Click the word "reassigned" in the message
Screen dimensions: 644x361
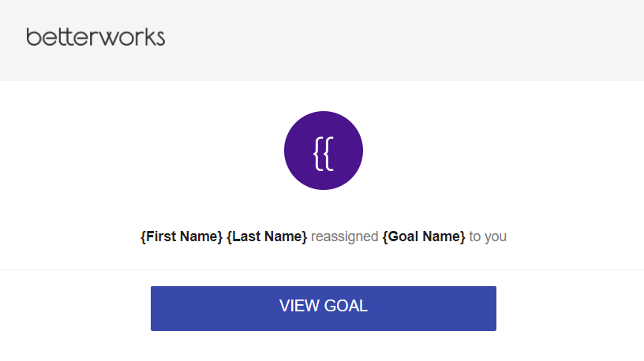coord(345,236)
